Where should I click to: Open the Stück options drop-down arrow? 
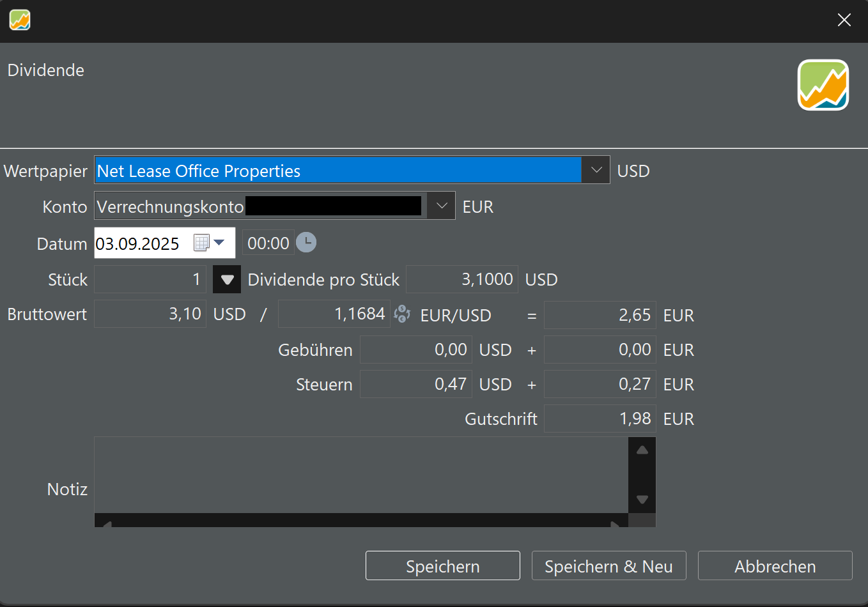[227, 279]
